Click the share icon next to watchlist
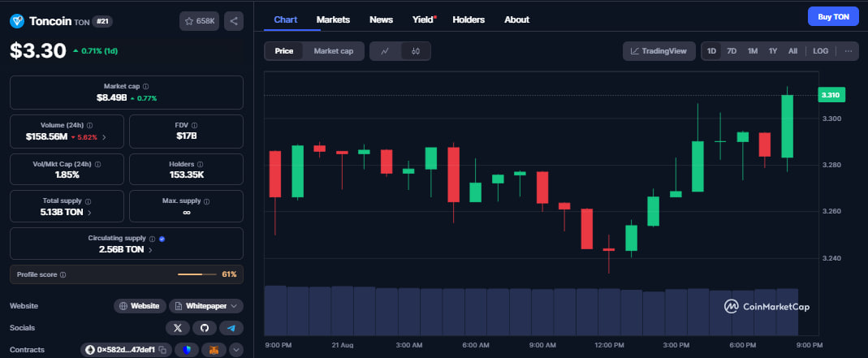The image size is (868, 358). tap(232, 21)
